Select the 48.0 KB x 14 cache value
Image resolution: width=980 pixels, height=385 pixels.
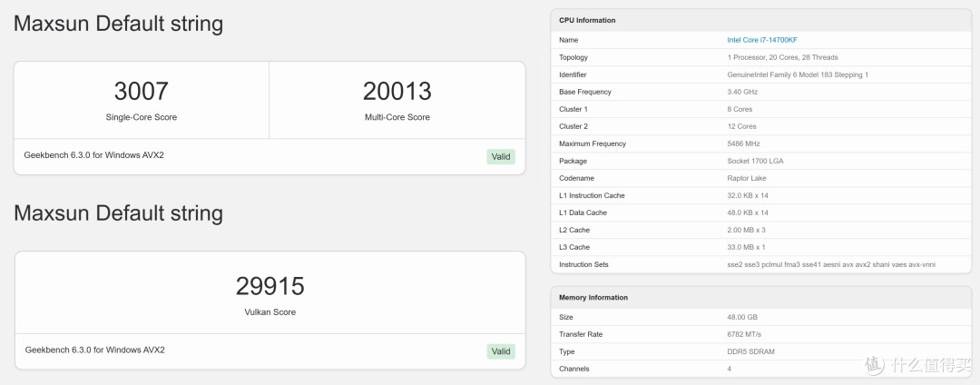[748, 213]
